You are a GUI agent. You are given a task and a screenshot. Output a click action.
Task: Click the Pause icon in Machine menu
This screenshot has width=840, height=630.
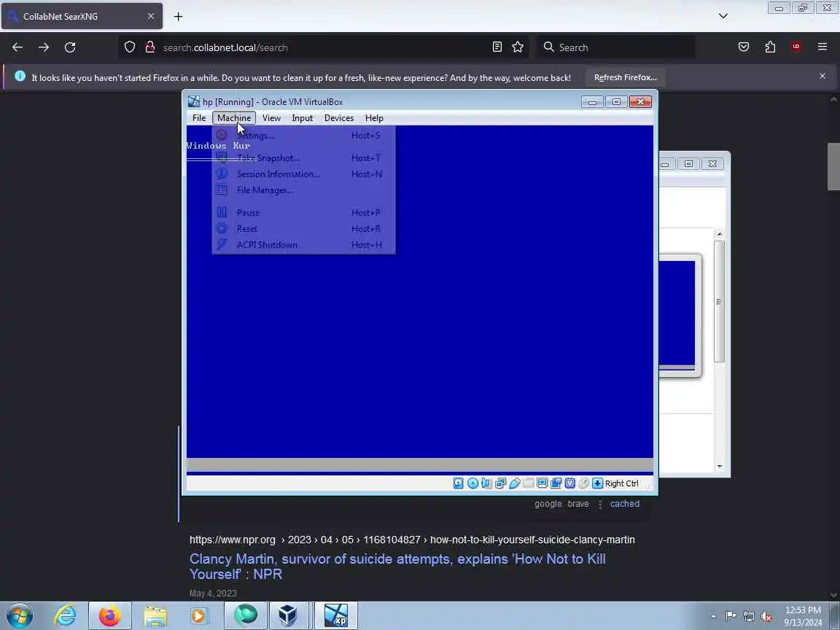[221, 213]
